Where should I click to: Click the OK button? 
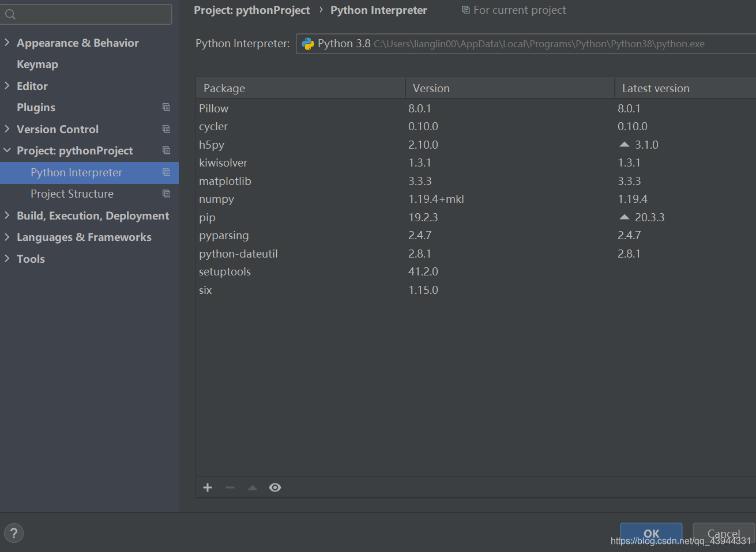(651, 534)
